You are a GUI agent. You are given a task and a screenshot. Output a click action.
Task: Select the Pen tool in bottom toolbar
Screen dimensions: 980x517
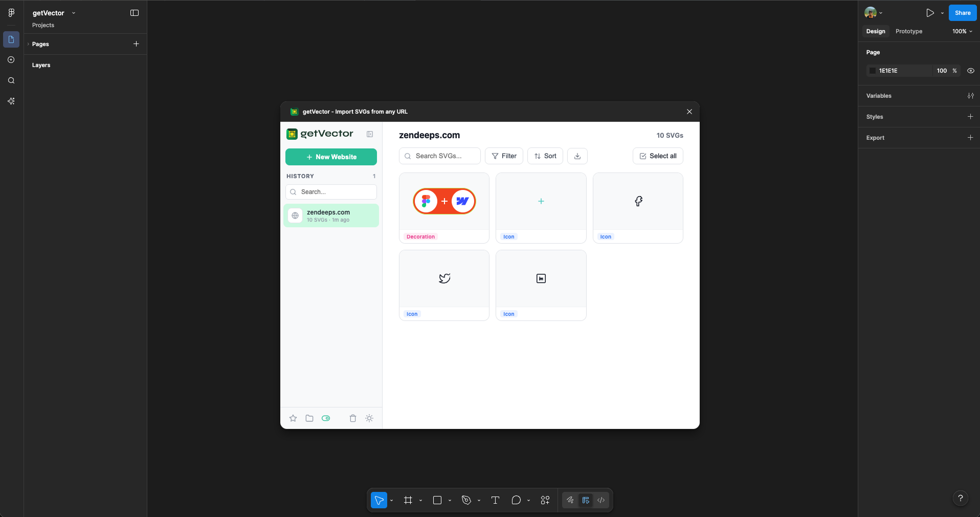[466, 500]
